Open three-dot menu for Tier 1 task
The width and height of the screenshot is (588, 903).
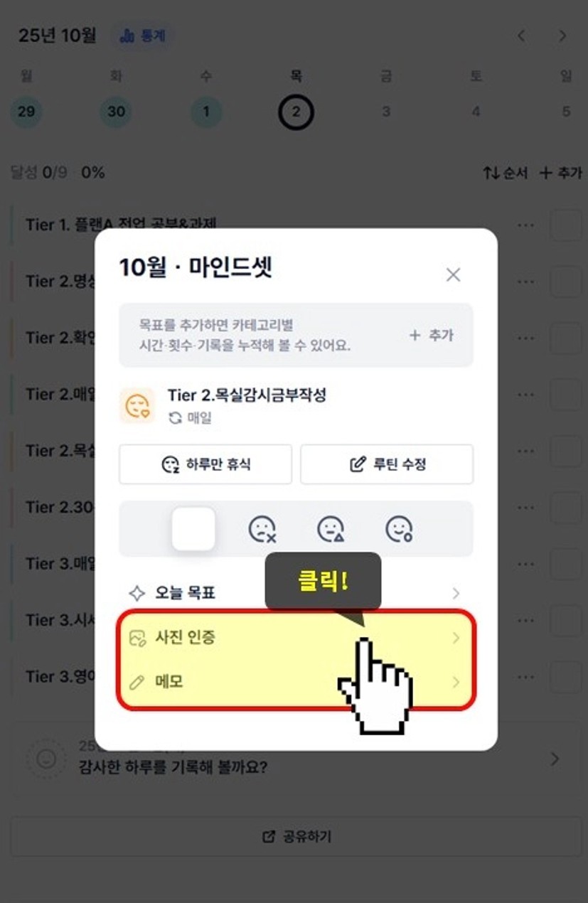coord(526,225)
